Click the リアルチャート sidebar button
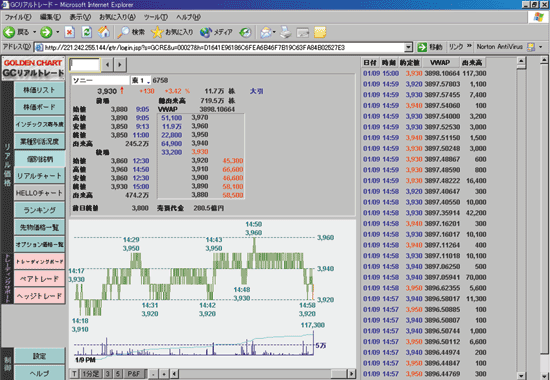Image resolution: width=550 pixels, height=380 pixels. pos(40,176)
